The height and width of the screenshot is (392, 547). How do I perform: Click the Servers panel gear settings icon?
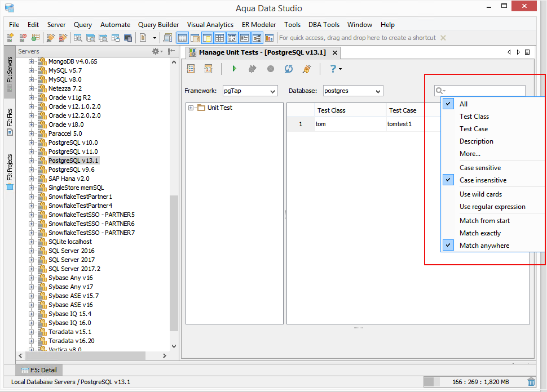(156, 51)
